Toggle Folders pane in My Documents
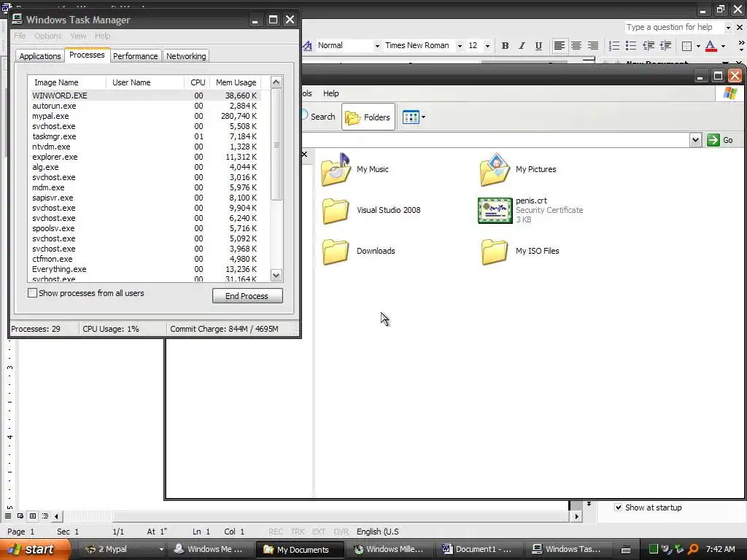 click(368, 117)
